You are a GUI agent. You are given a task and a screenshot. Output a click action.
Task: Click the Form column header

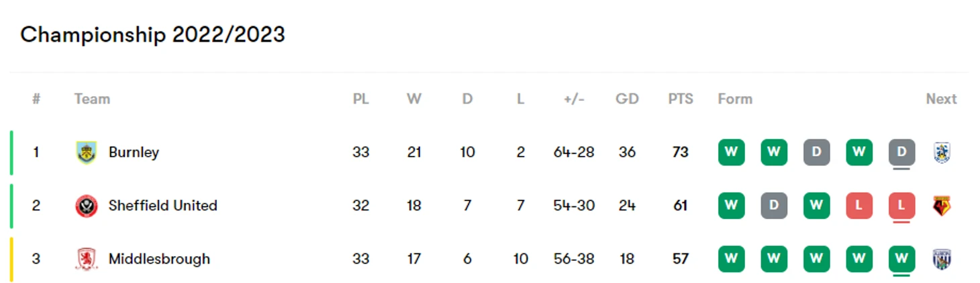(735, 99)
